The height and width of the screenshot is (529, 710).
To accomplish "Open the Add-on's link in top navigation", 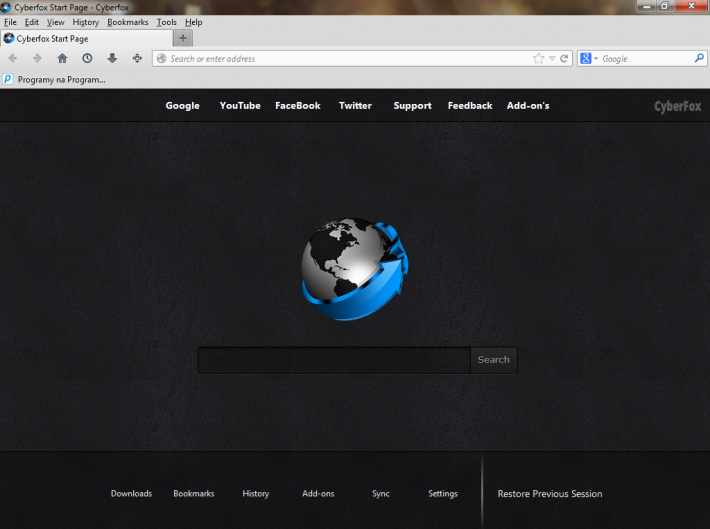I will [x=528, y=106].
